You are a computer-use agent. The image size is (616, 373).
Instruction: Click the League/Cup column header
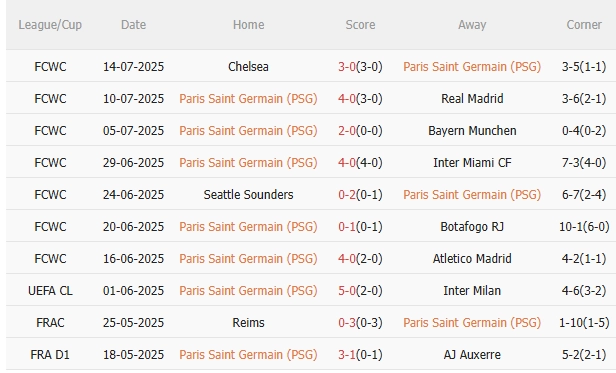(x=50, y=25)
